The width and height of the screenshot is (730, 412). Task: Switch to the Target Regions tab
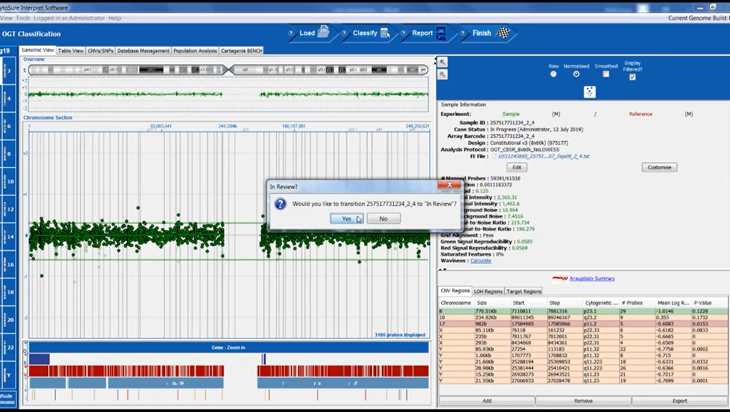coord(524,291)
